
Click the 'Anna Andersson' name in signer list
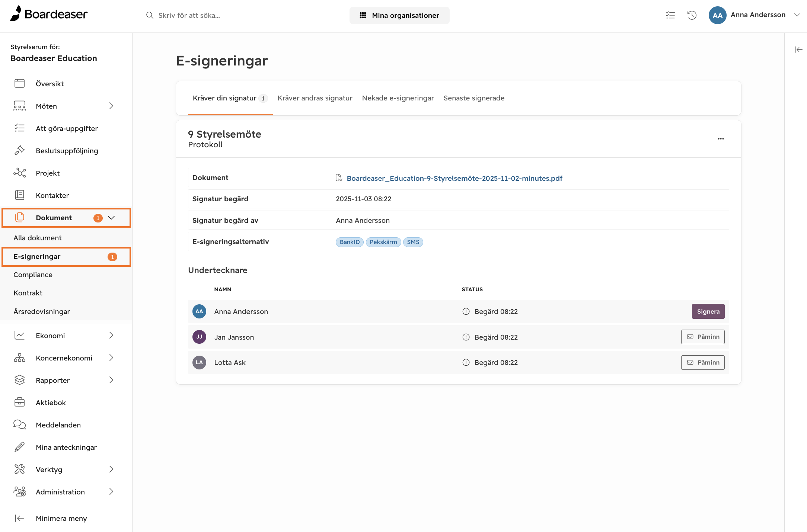(241, 311)
